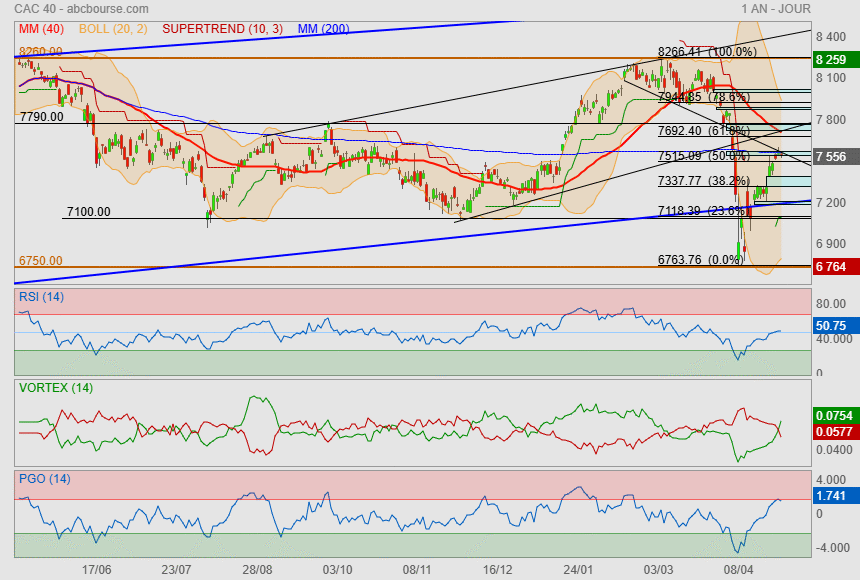Click the PGO 4.000 axis label

click(x=831, y=480)
